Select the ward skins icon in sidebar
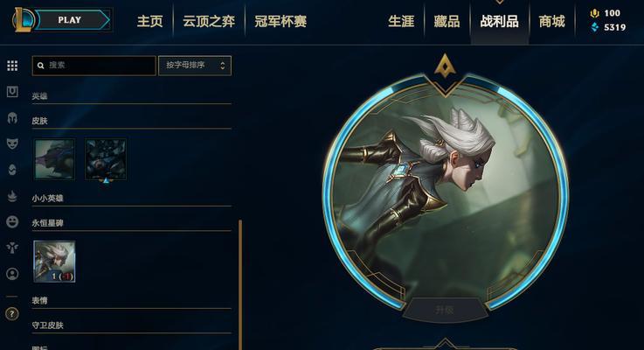Viewport: 644px width, 350px height. click(12, 248)
